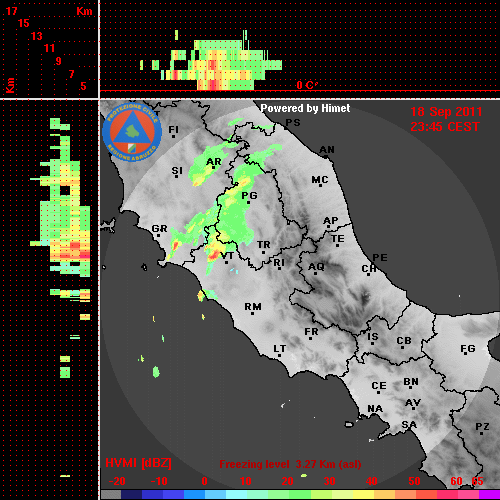Click the '40' dBZ legend value
Viewport: 500px width, 500px height.
tap(371, 481)
